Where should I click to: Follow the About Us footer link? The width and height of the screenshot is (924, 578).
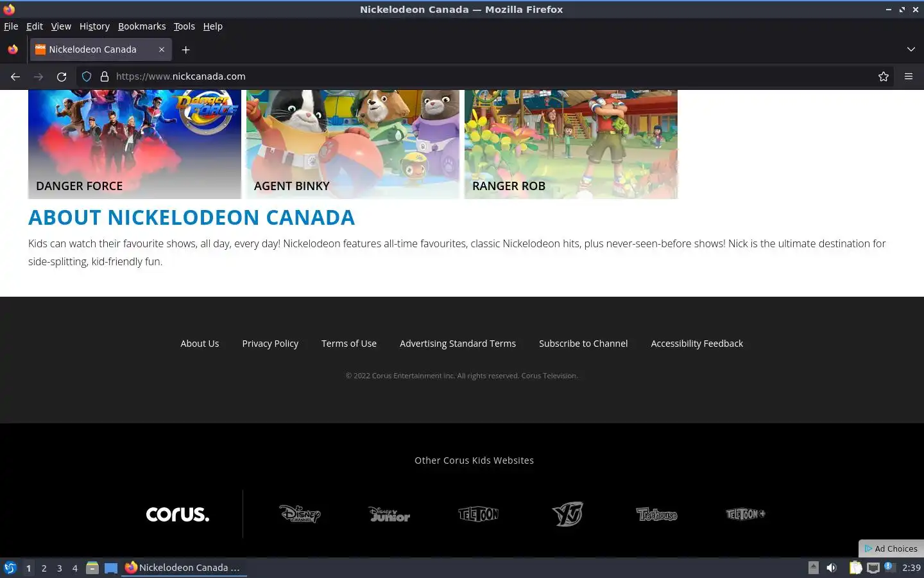(200, 344)
